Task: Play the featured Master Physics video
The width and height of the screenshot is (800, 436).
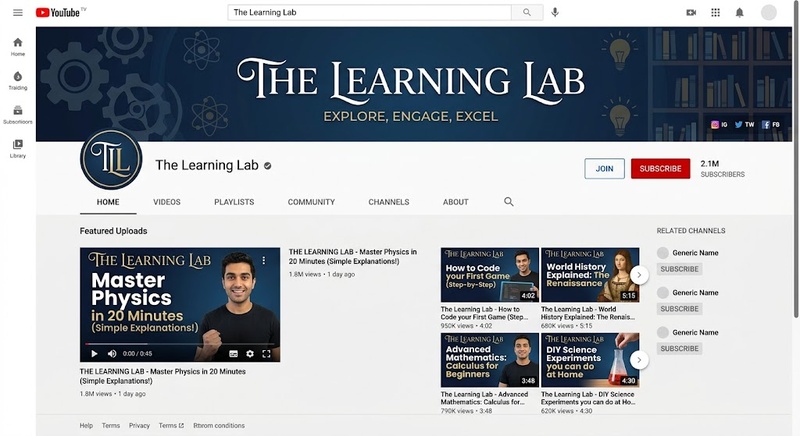Action: tap(94, 353)
